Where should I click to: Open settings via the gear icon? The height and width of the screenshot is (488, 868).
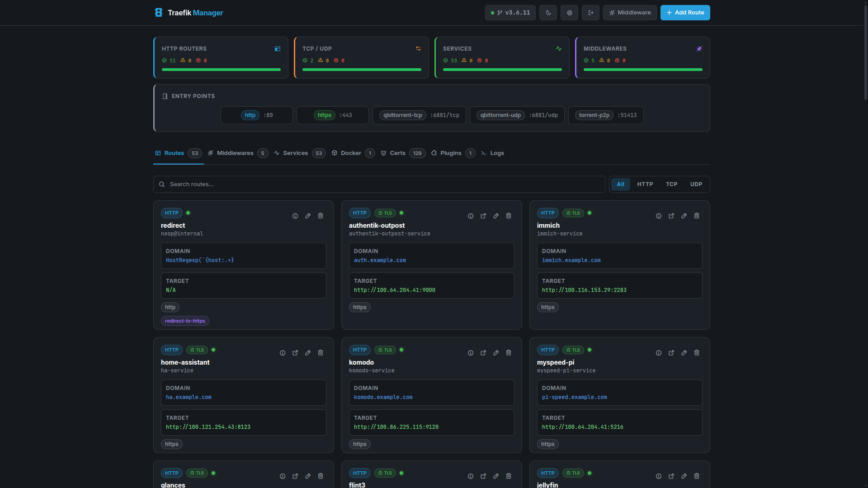coord(569,13)
